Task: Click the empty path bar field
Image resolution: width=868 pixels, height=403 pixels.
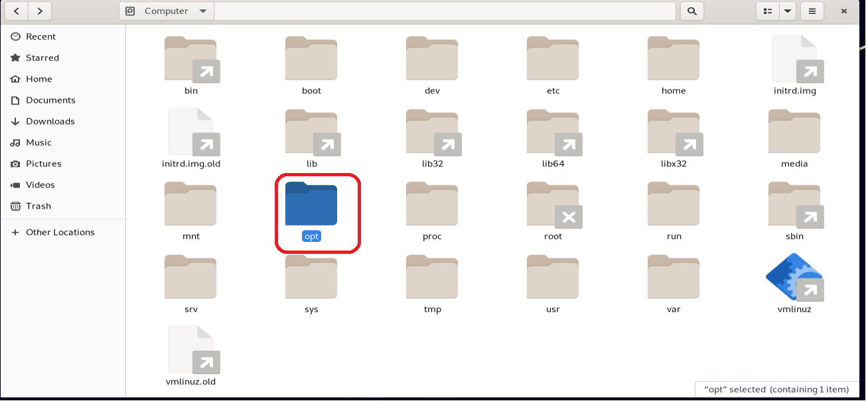Action: [x=445, y=11]
